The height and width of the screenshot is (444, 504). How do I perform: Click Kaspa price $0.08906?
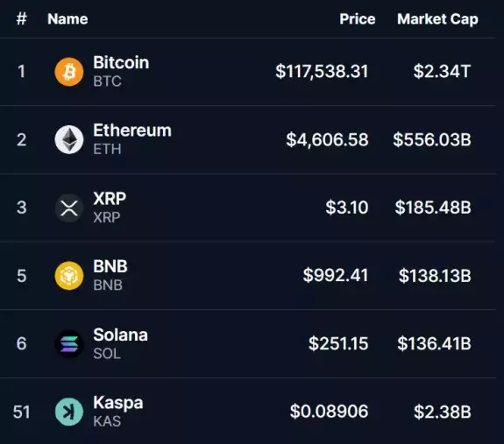[x=329, y=412]
